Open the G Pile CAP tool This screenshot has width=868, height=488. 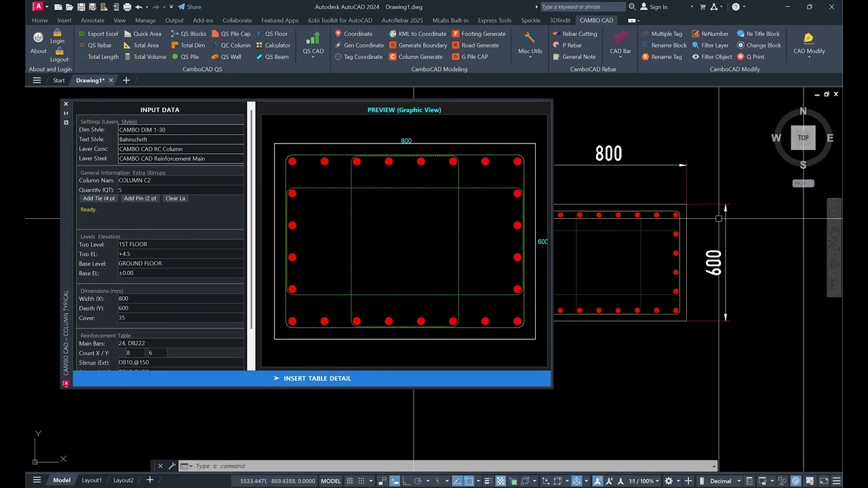(470, 57)
